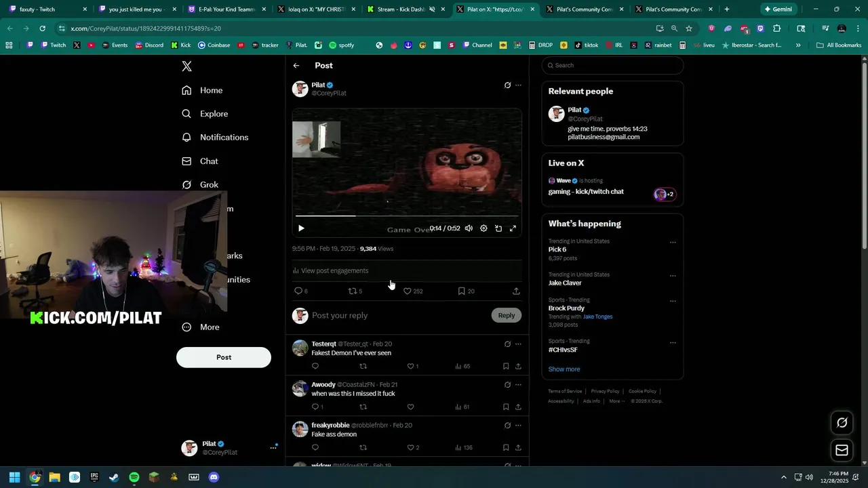
Task: Like freakyrobbie's reply
Action: coord(413,447)
